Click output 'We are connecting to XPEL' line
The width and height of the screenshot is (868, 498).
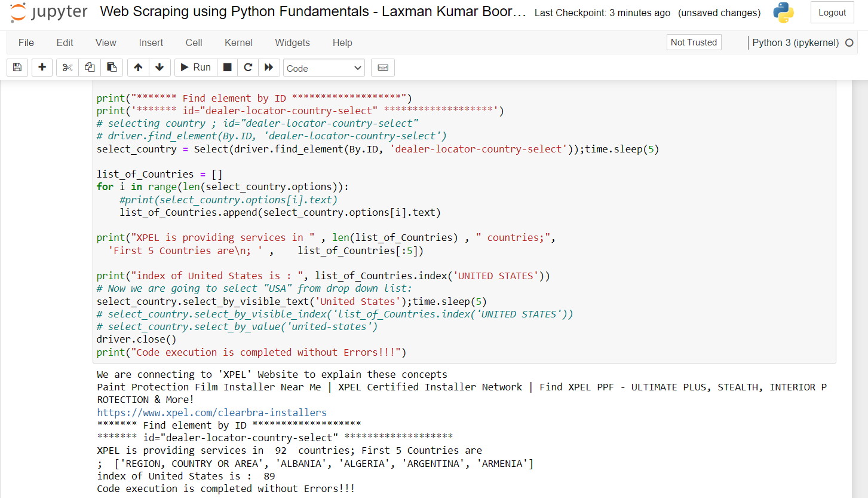[x=272, y=375]
